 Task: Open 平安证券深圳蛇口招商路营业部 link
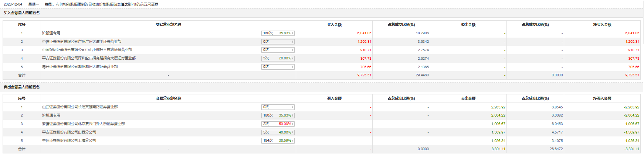89,58
